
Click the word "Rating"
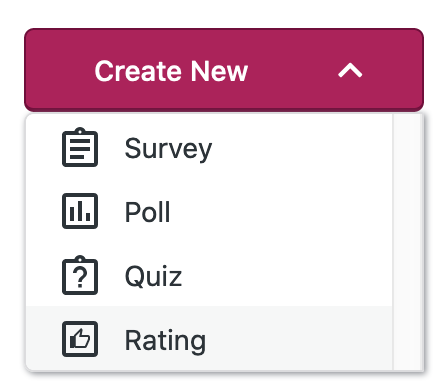point(165,341)
